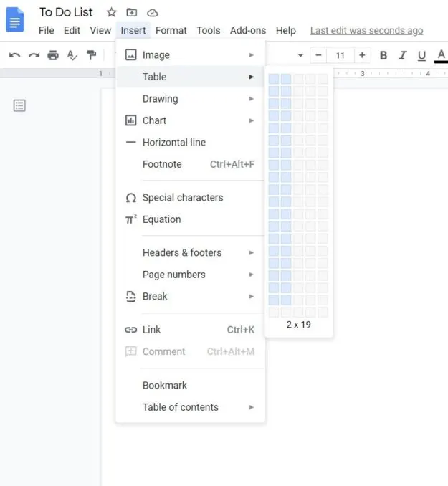The height and width of the screenshot is (486, 448).
Task: Open Special characters dialog
Action: [191, 197]
